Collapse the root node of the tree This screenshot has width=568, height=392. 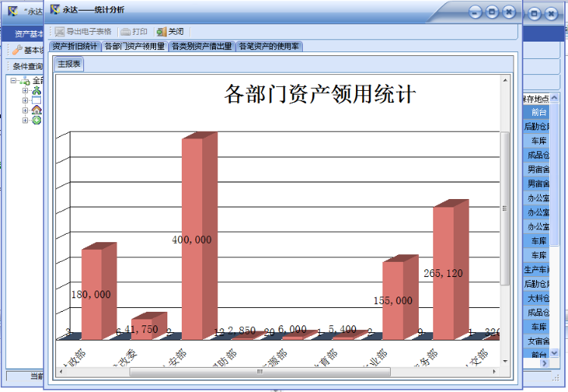[x=14, y=80]
